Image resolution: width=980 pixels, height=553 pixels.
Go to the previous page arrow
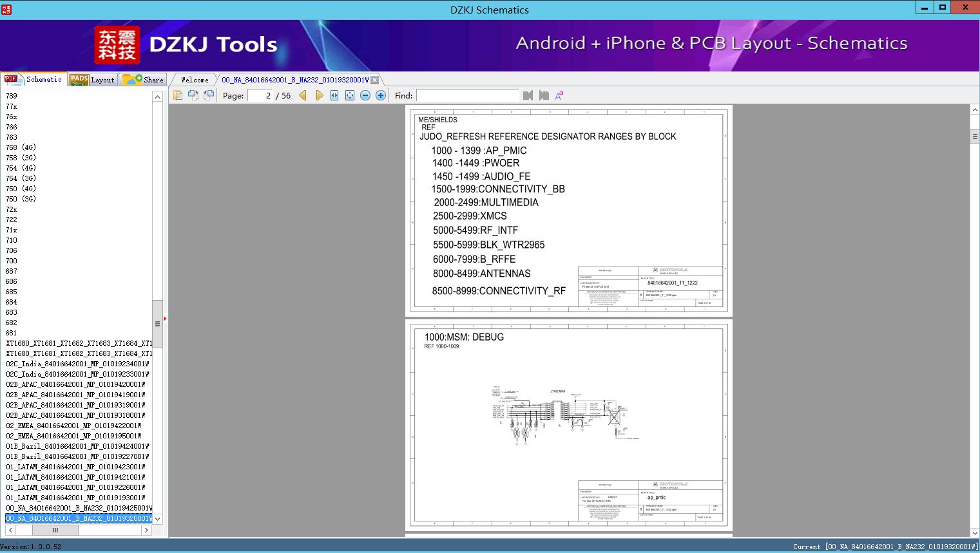(303, 95)
